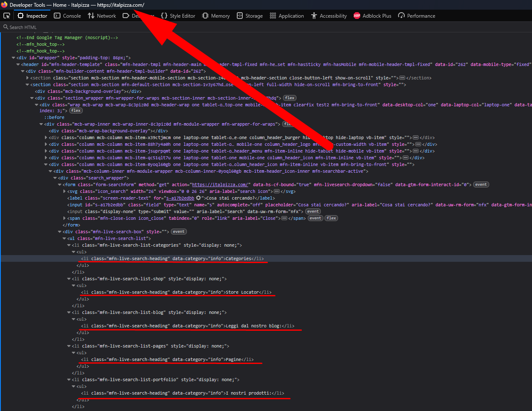Click event badge after the close span
This screenshot has width=532, height=411.
point(315,219)
